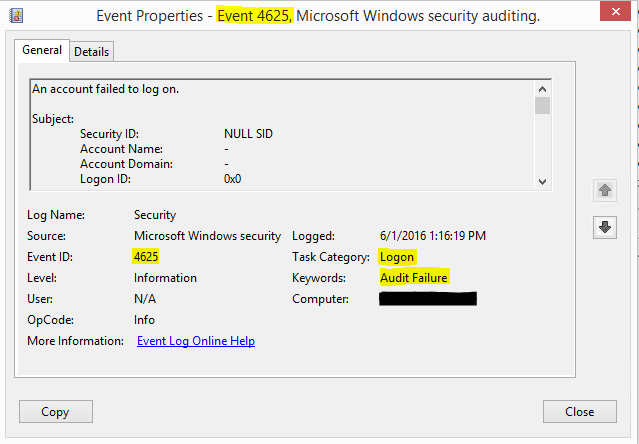Go to the next event with down arrow
639x444 pixels.
[604, 227]
